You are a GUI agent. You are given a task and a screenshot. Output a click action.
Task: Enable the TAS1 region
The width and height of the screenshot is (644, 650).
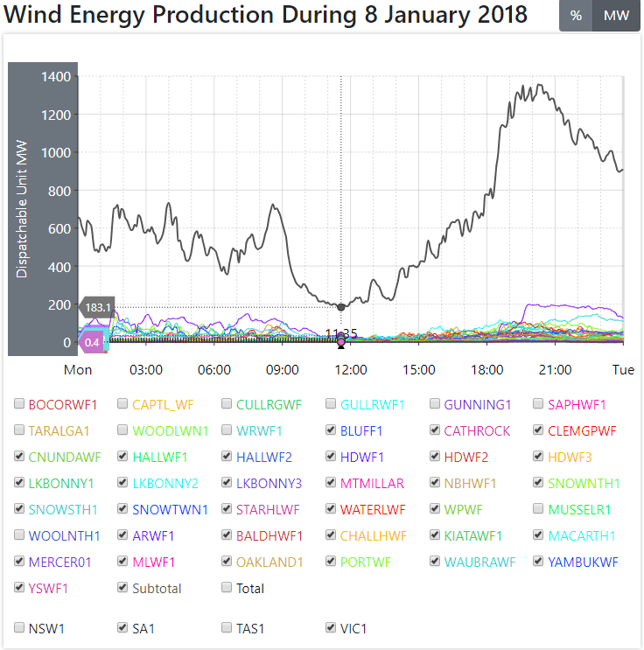(x=227, y=627)
